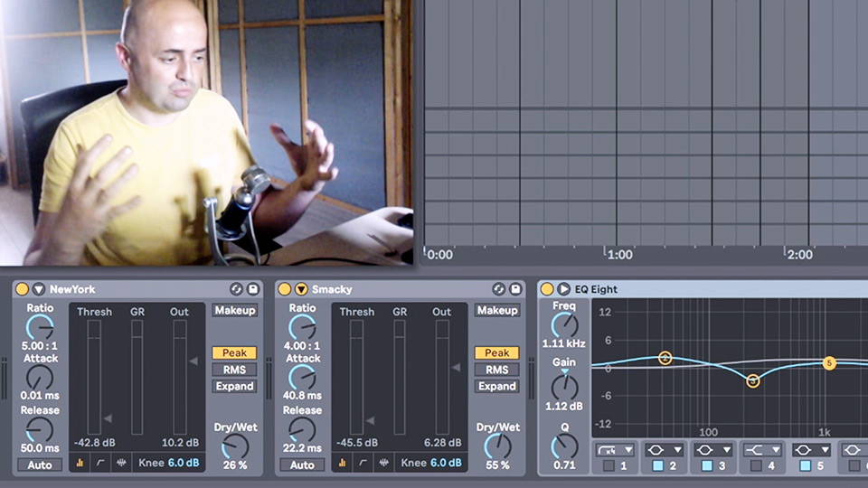
Task: Disable EQ band 2 activator
Action: 658,466
